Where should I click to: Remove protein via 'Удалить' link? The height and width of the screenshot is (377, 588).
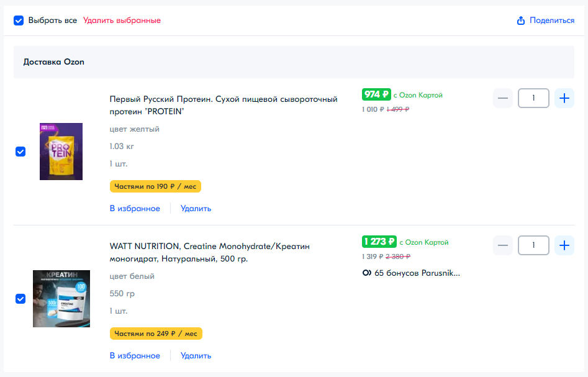pyautogui.click(x=196, y=209)
